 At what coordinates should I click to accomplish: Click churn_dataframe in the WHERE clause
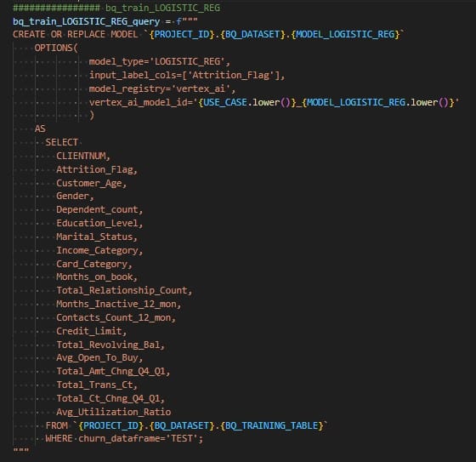tap(119, 438)
